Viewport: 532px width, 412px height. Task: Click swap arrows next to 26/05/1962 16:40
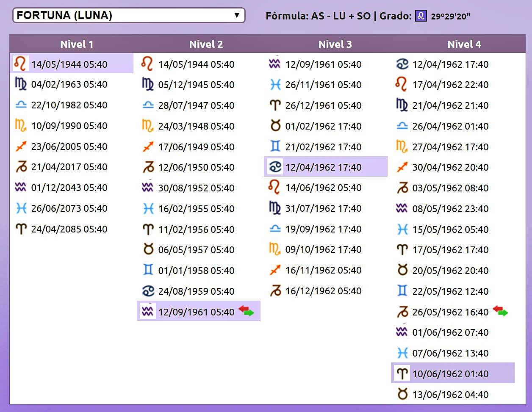pyautogui.click(x=500, y=311)
